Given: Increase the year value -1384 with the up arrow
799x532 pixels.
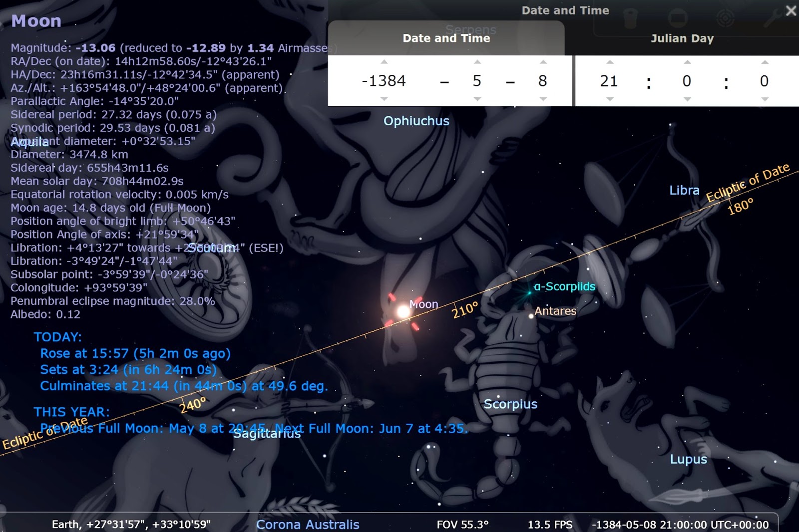Looking at the screenshot, I should click(384, 62).
